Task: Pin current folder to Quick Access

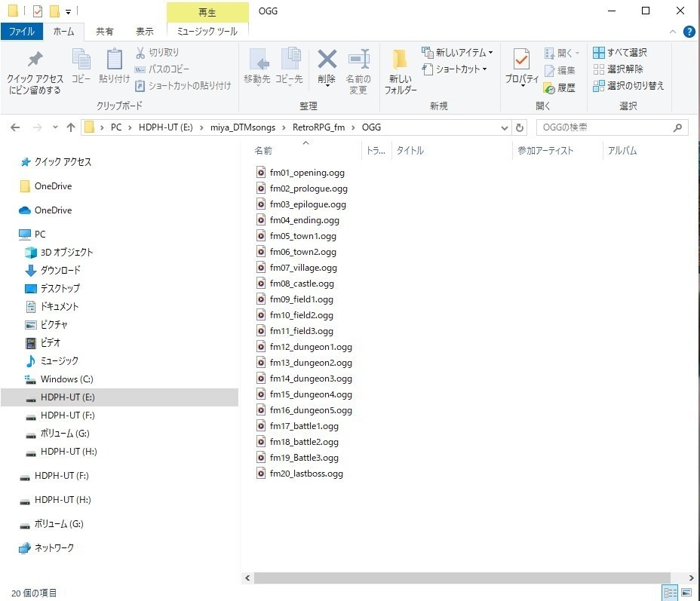Action: coord(34,72)
